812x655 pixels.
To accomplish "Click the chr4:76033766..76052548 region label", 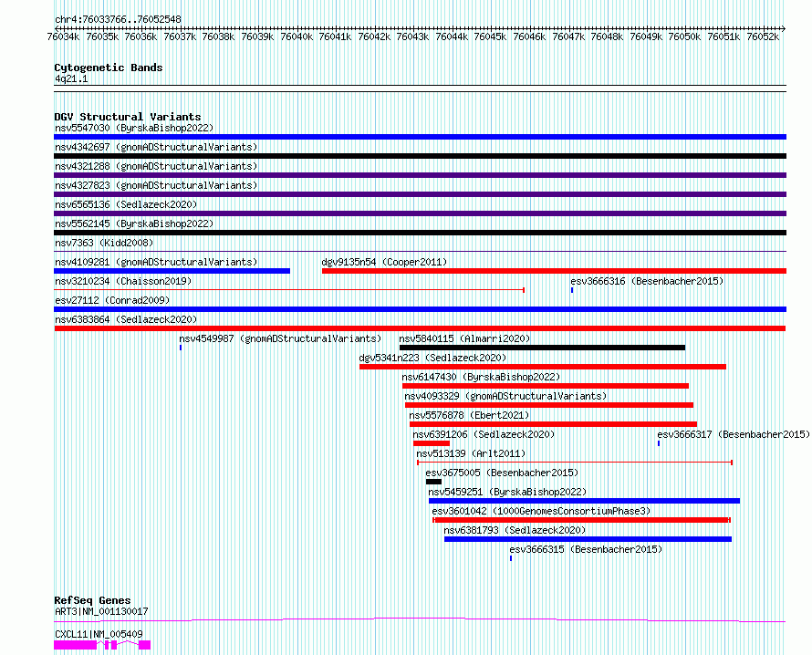I will point(118,20).
